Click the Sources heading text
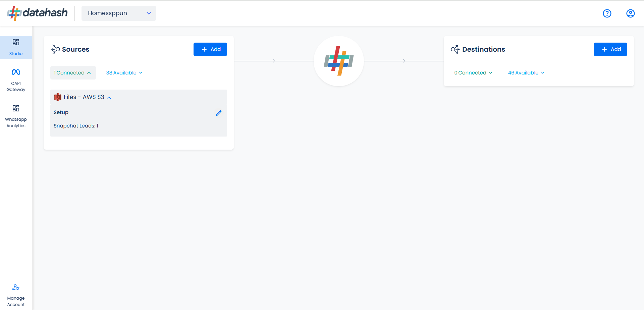This screenshot has width=644, height=310. coord(75,49)
